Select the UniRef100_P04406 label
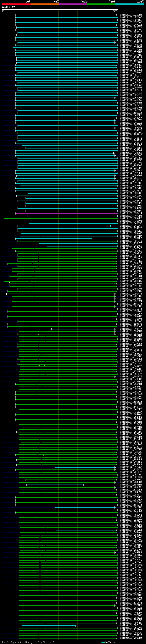 131,414
